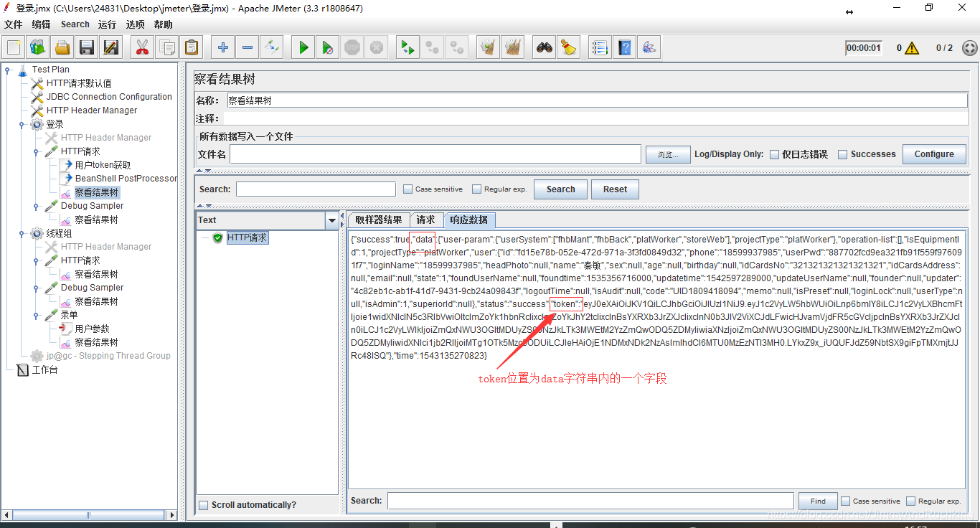Click the New test plan toolbar icon

point(14,48)
